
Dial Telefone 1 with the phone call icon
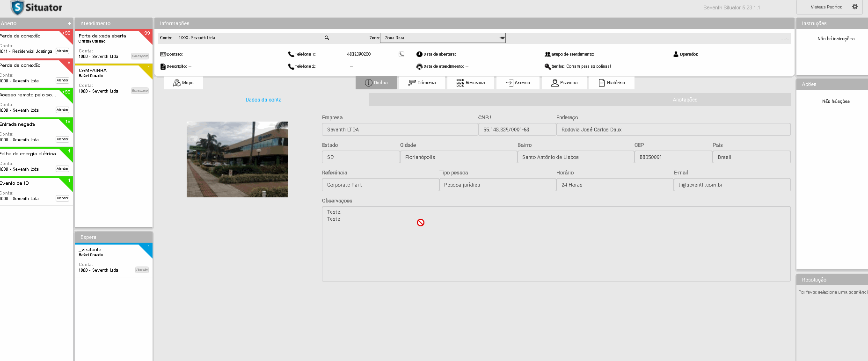(401, 54)
